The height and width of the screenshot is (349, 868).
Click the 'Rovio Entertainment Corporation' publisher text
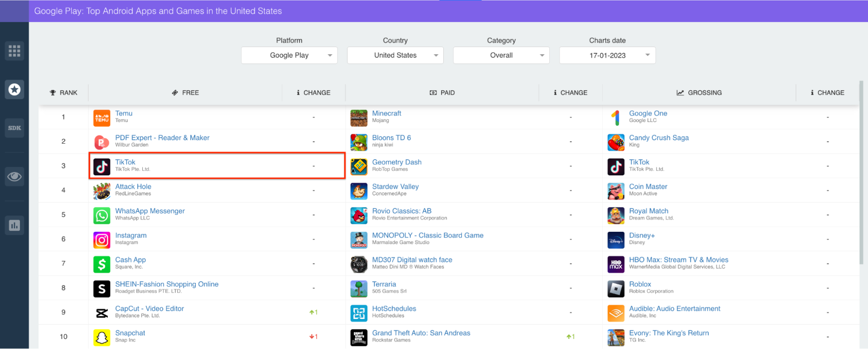(409, 218)
